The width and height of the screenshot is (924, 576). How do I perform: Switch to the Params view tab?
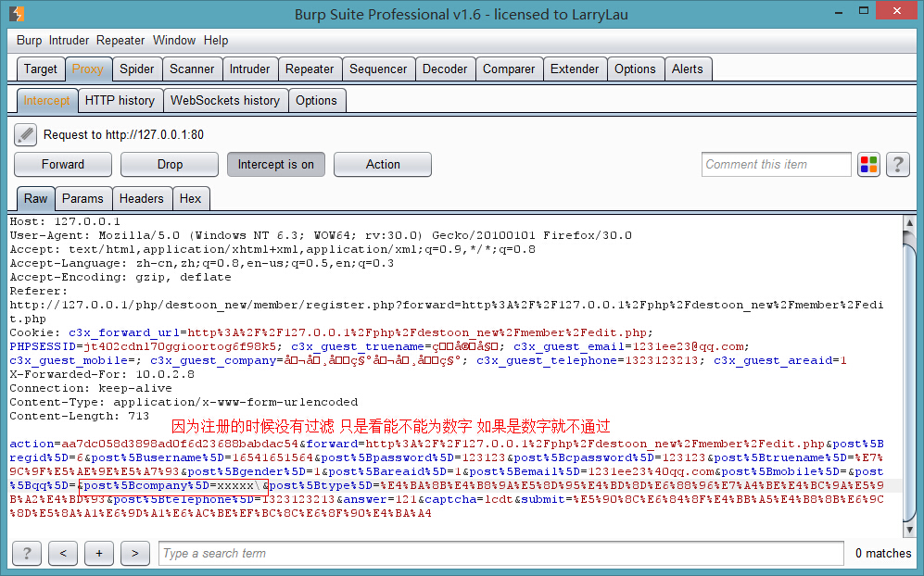click(x=82, y=198)
